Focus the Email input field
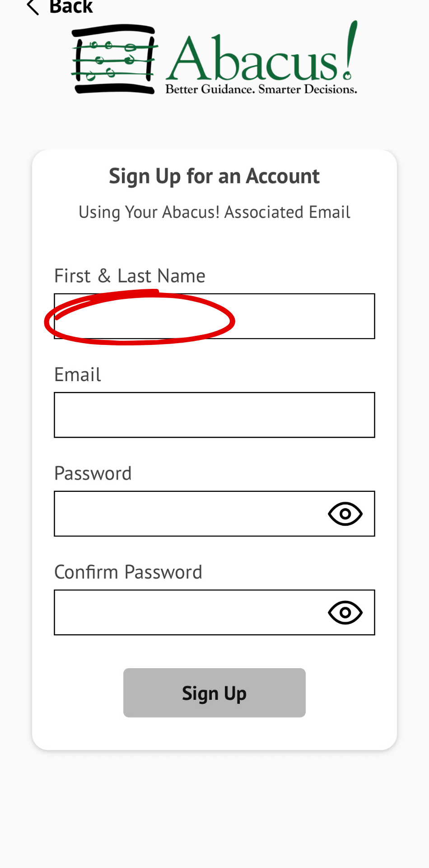Image resolution: width=429 pixels, height=868 pixels. (x=214, y=415)
